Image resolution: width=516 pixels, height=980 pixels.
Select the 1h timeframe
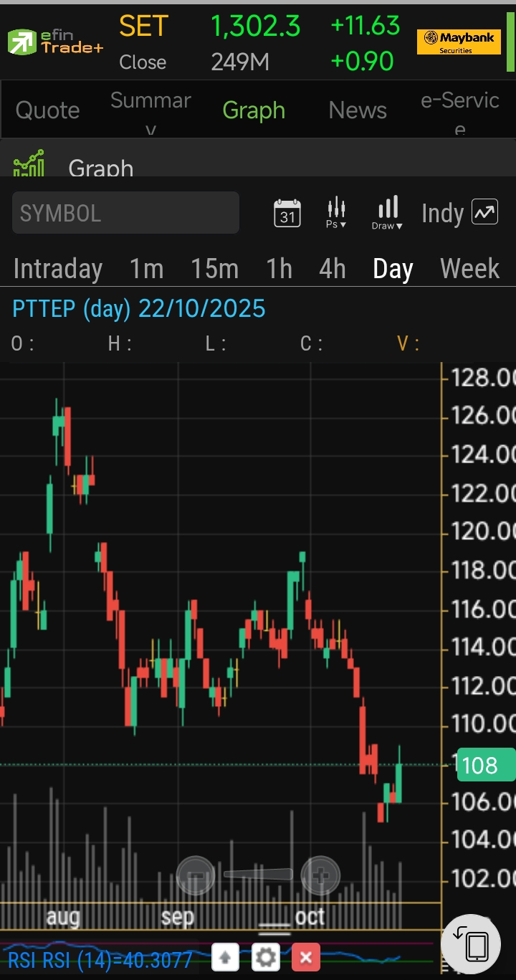pos(279,269)
